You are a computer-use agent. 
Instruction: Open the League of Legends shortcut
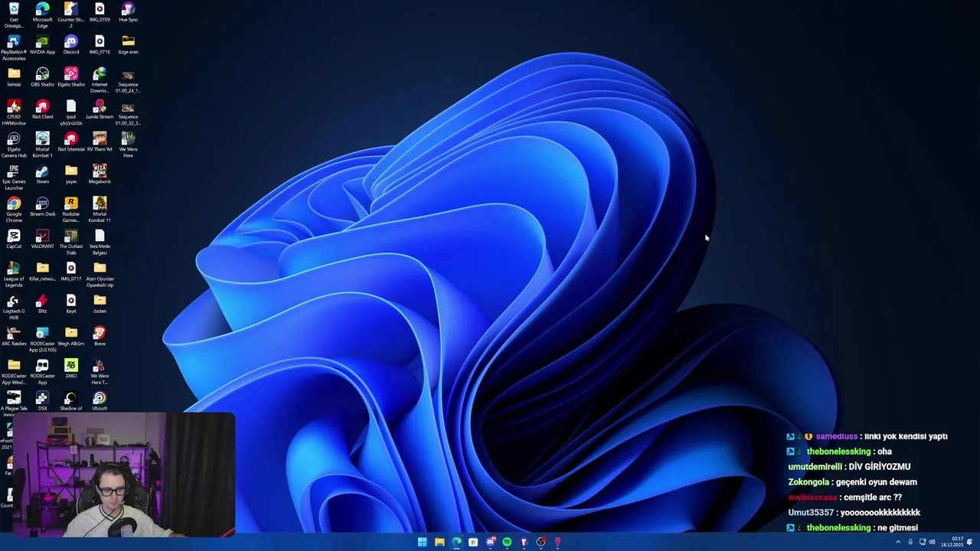pyautogui.click(x=14, y=275)
